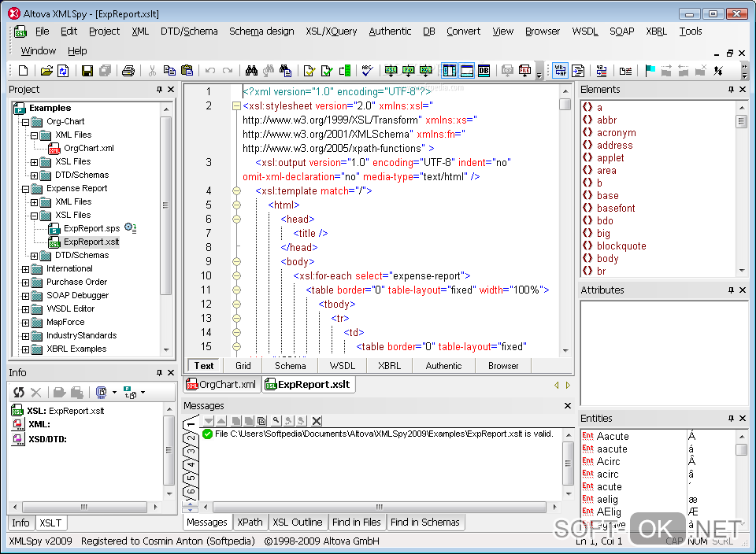Click the Open file folder icon

[46, 71]
